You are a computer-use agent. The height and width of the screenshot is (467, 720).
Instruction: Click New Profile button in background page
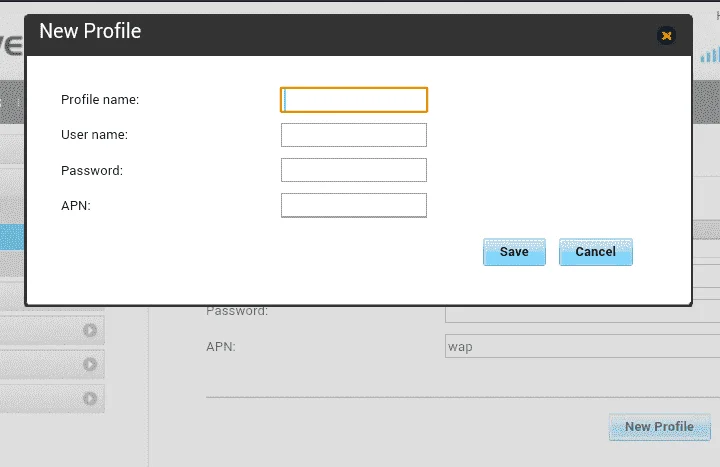659,427
